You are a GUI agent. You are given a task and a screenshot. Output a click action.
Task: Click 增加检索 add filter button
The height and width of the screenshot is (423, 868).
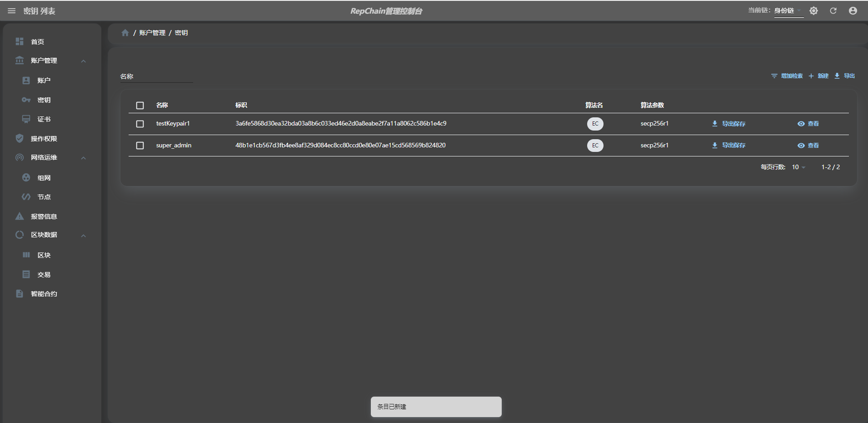(x=787, y=76)
